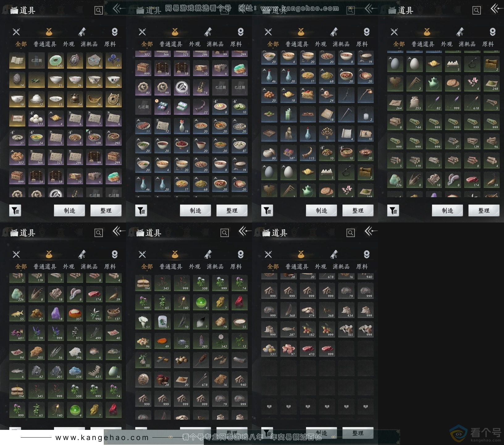Open the filter dropdown in top-left panel
Viewport: 504px width, 445px height.
15,211
